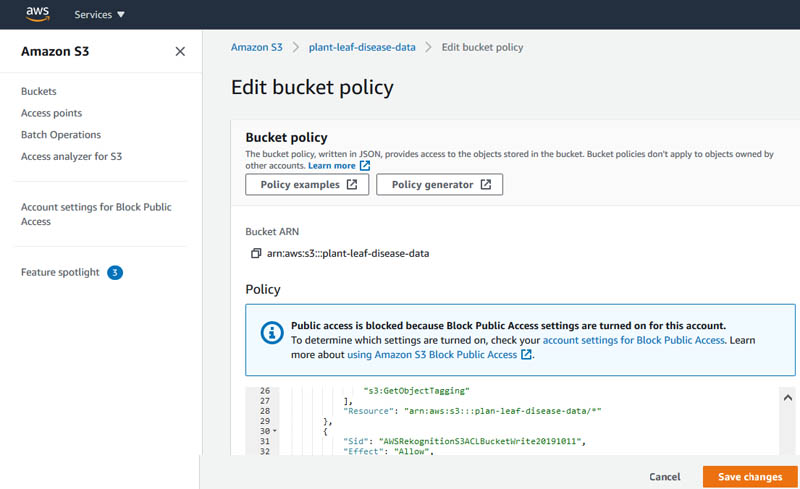Open the Policy generator button

tap(439, 185)
